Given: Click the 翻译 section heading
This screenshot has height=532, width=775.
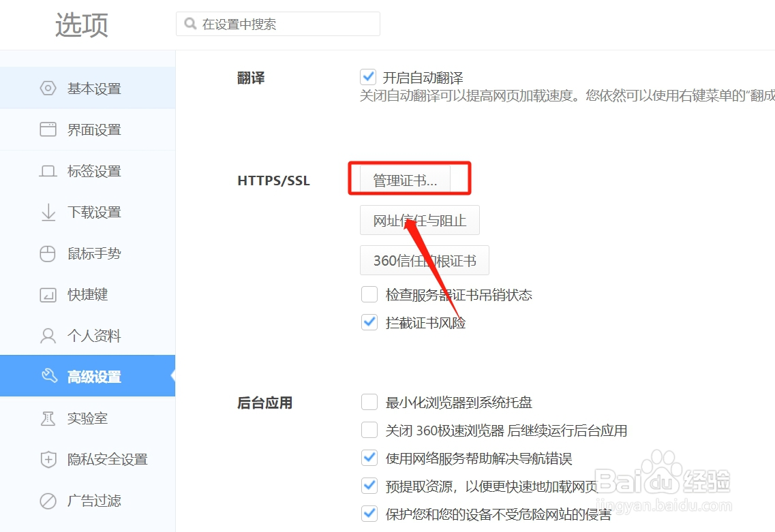Looking at the screenshot, I should pos(251,78).
